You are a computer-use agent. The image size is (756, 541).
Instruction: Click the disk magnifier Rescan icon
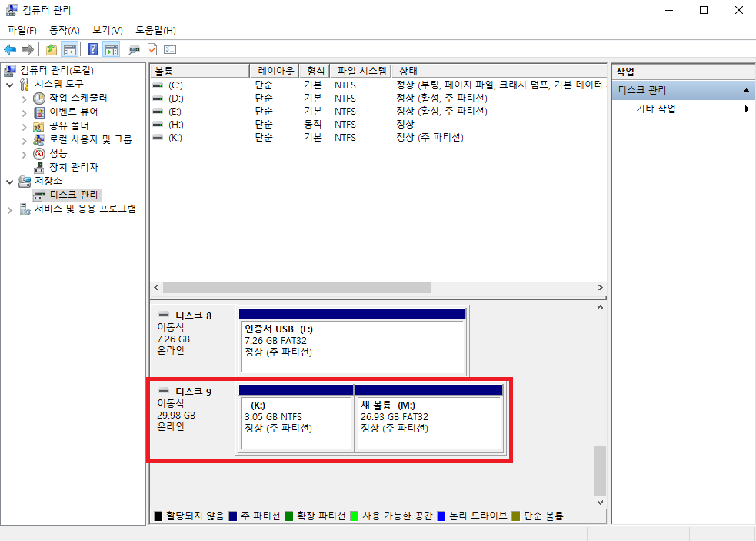point(134,49)
